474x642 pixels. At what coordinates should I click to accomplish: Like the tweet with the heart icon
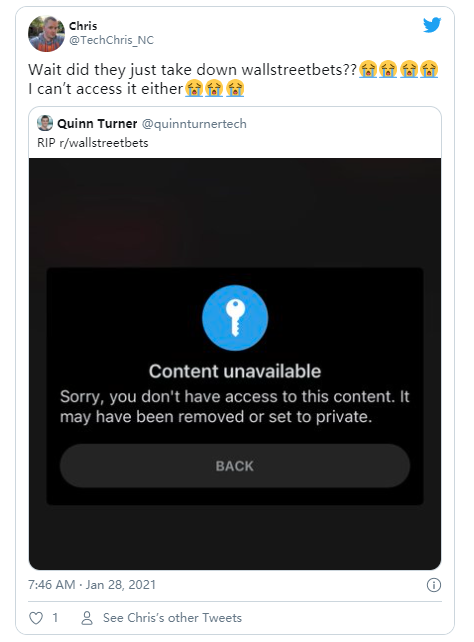pos(36,617)
